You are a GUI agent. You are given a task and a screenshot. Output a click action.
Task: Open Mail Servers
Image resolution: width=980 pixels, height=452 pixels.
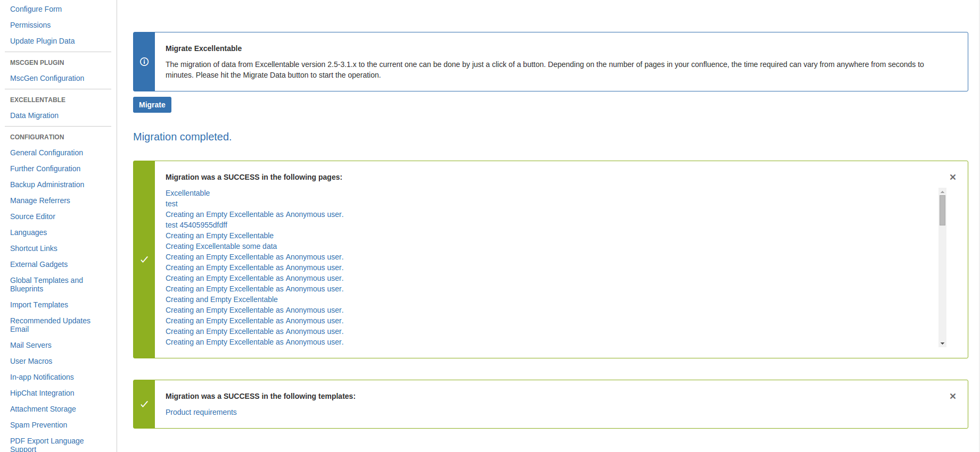[x=31, y=345]
